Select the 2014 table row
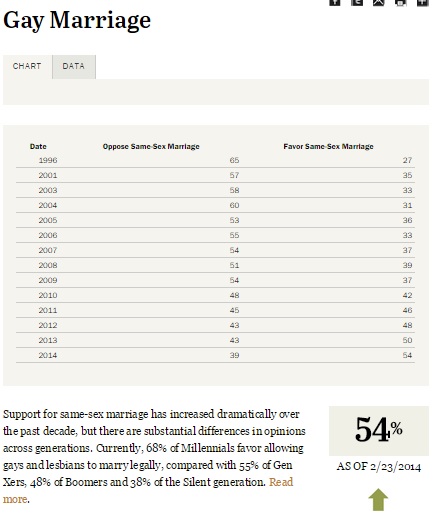The width and height of the screenshot is (439, 520). tap(215, 355)
